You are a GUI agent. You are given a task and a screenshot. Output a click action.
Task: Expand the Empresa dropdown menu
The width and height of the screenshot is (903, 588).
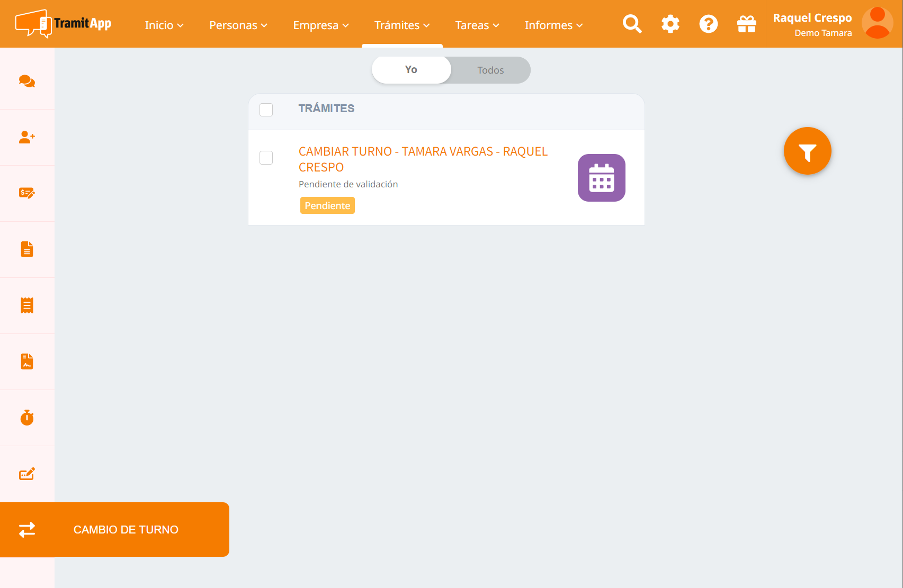[321, 25]
